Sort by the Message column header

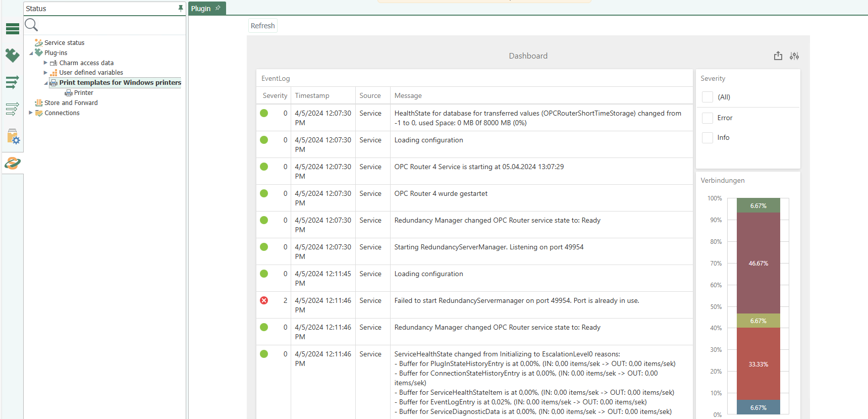coord(408,95)
